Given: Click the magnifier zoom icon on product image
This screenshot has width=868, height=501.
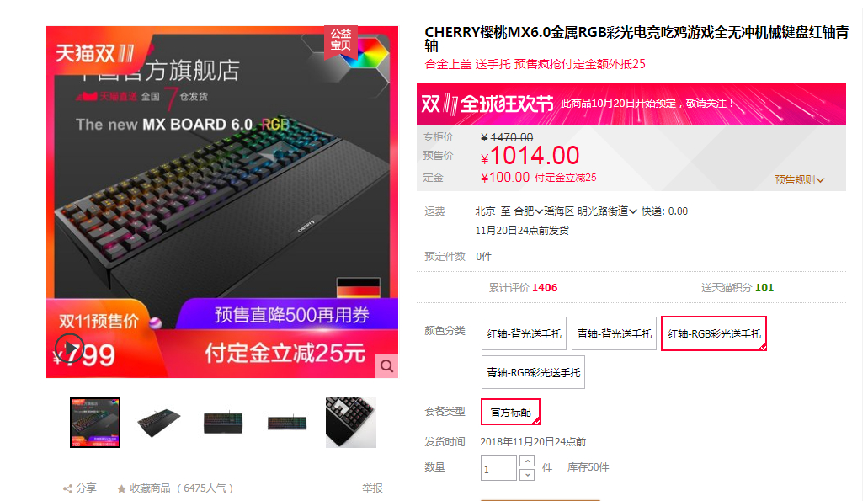Looking at the screenshot, I should [x=387, y=366].
